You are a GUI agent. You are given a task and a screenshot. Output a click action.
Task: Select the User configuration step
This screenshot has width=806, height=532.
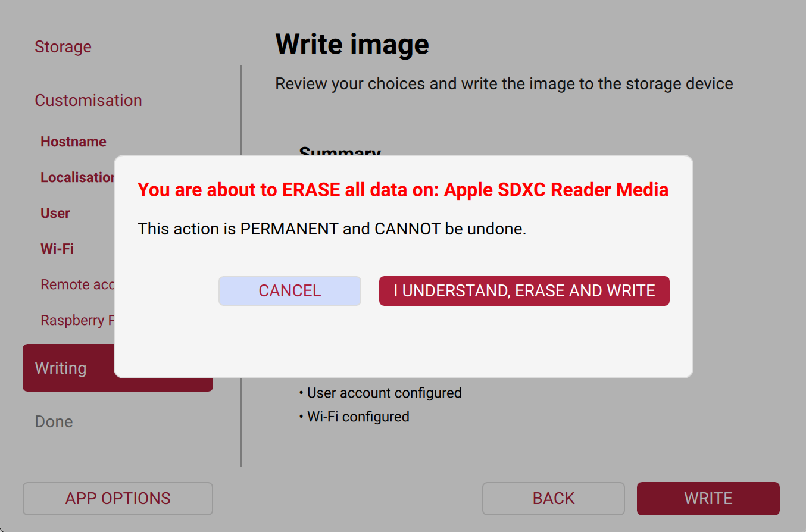tap(55, 212)
